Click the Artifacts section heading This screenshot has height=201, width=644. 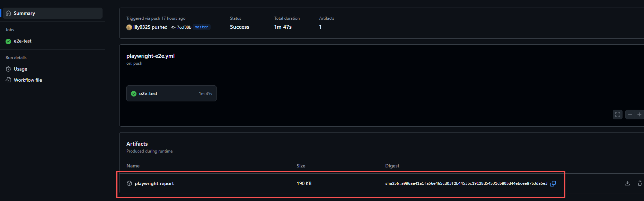point(137,144)
